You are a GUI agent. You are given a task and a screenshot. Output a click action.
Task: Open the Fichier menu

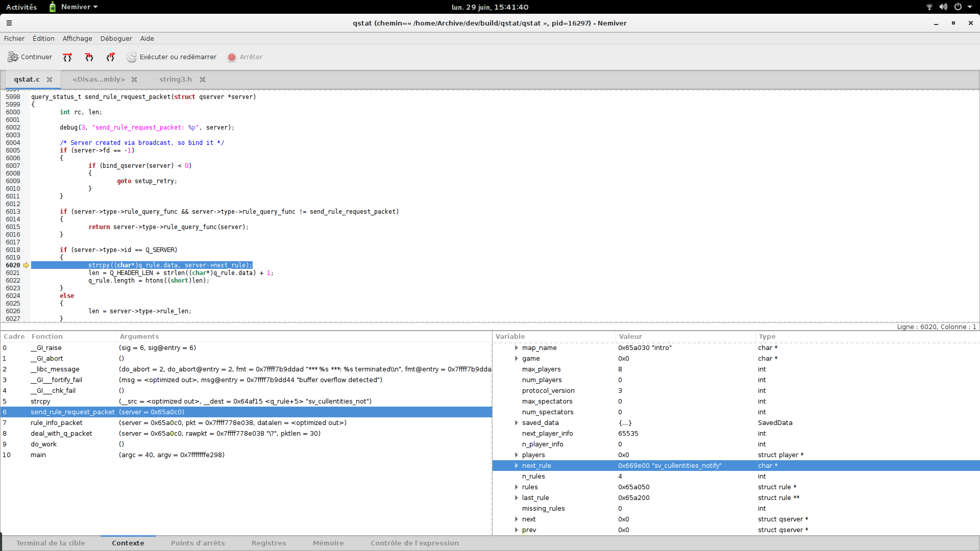click(14, 39)
